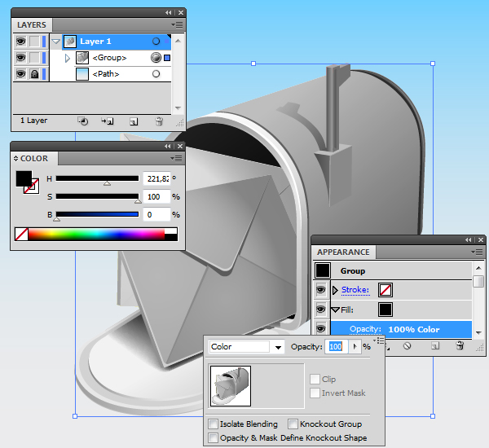Screen dimensions: 489x448
Task: Click the Clear Appearance icon in Appearance panel
Action: click(x=407, y=346)
